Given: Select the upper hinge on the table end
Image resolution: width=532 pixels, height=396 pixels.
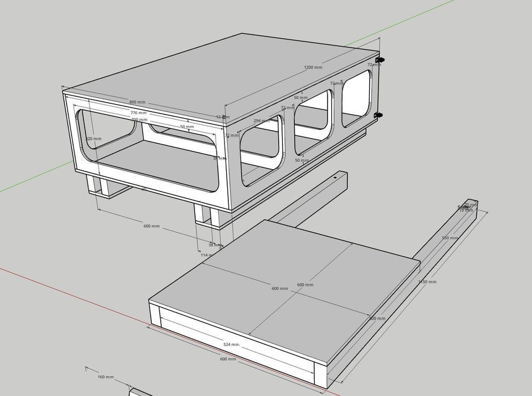Looking at the screenshot, I should 380,60.
